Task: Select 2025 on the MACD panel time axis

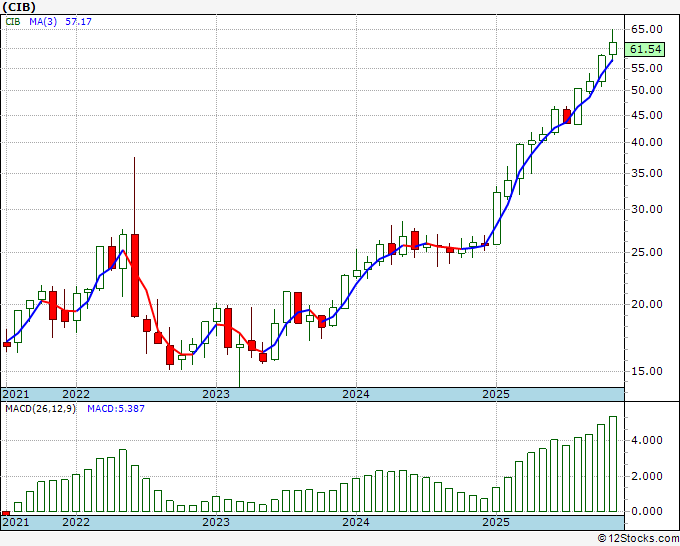Action: click(x=496, y=522)
